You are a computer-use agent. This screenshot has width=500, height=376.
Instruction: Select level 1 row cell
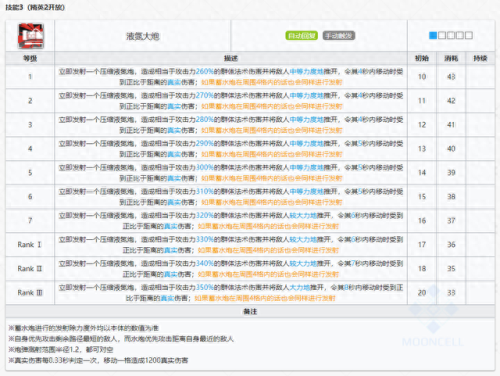pyautogui.click(x=30, y=77)
